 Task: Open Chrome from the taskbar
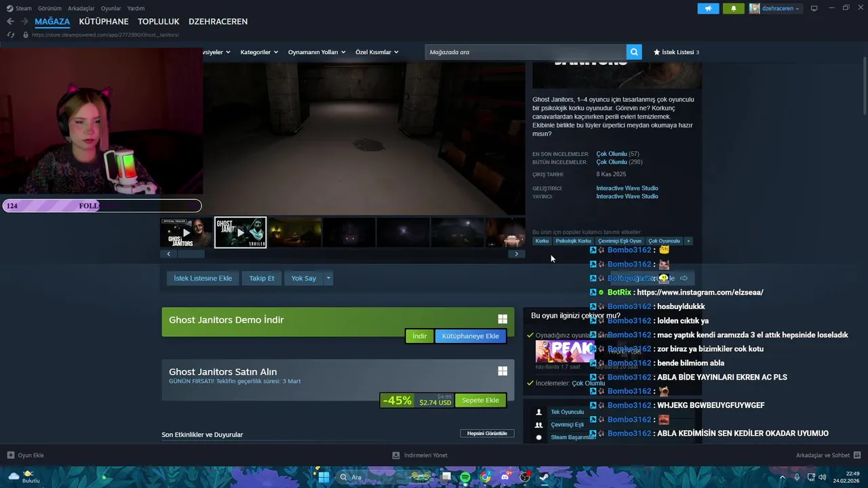point(486,477)
